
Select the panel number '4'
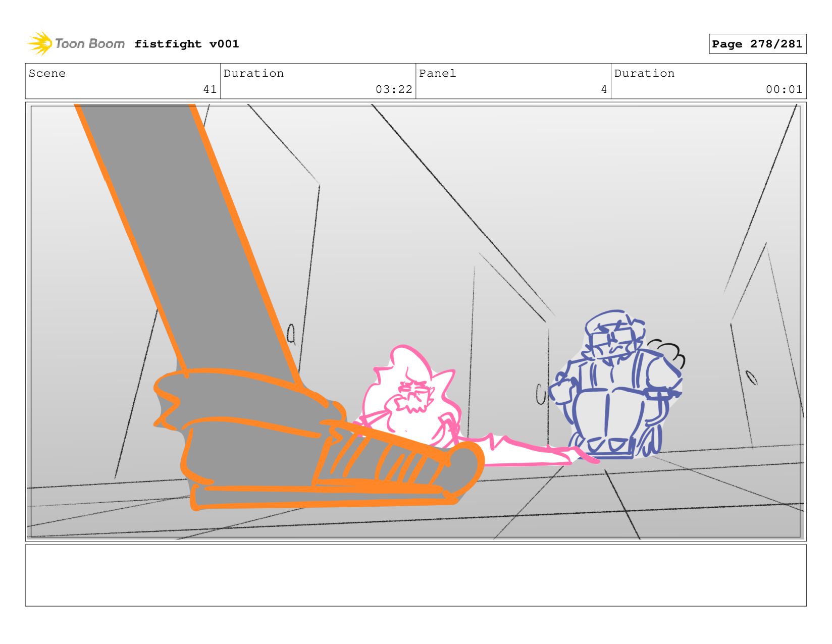[604, 89]
